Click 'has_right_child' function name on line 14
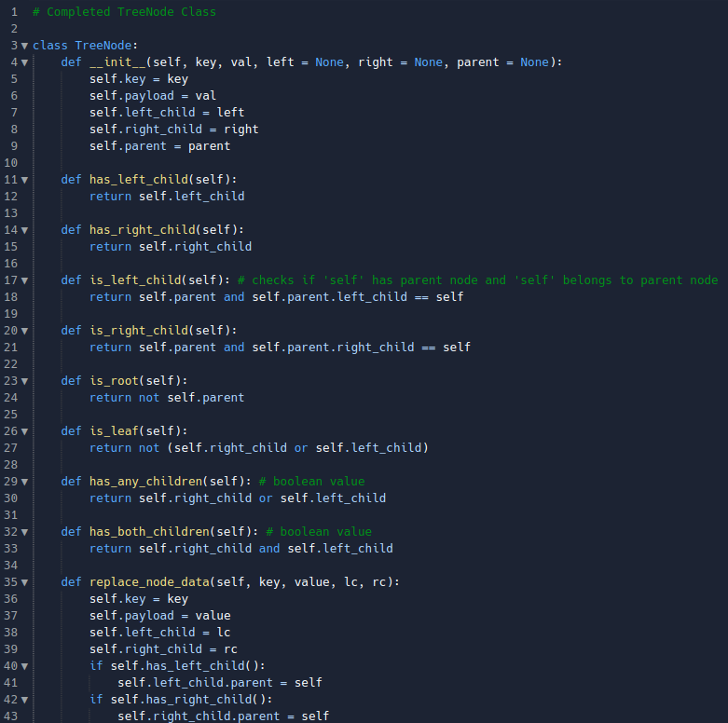 click(142, 230)
